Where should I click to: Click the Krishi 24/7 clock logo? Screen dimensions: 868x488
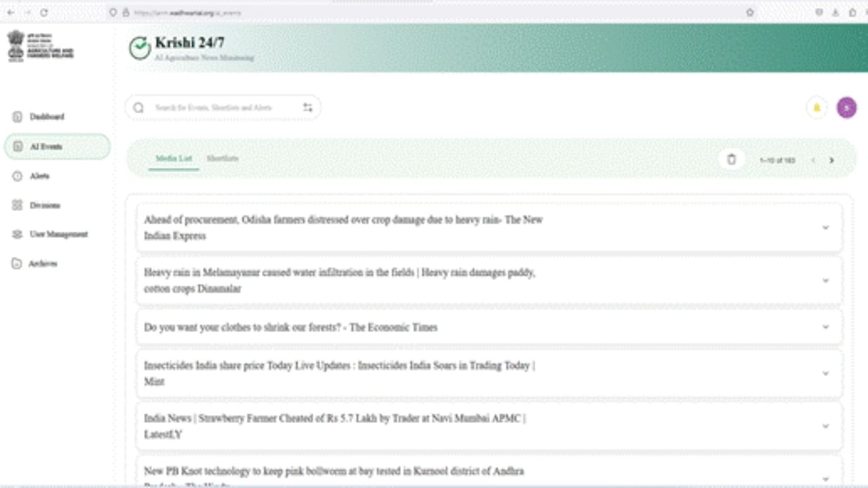pos(140,48)
